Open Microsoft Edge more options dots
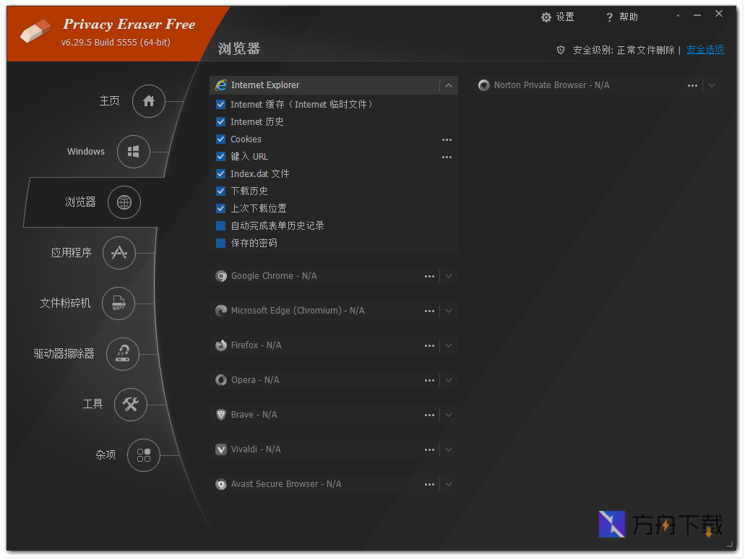This screenshot has width=745, height=560. 429,311
